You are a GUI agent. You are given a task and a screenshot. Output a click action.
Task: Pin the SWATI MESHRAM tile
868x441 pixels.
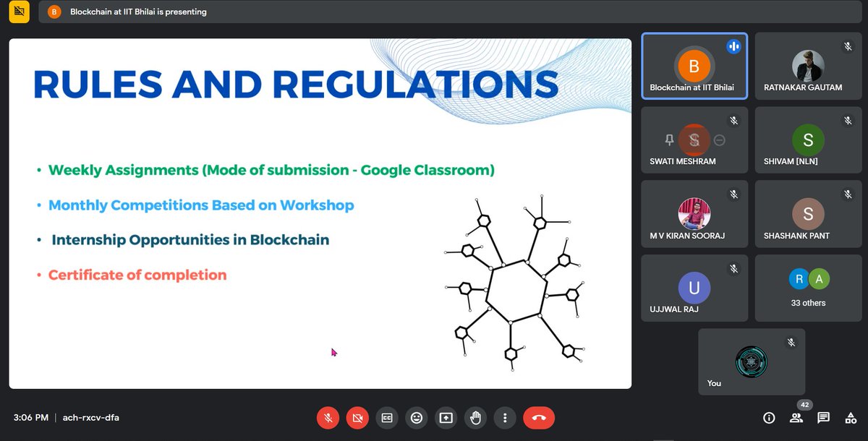670,140
